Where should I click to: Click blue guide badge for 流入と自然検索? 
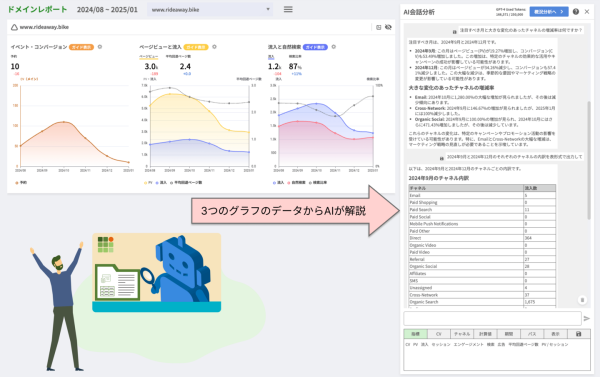[315, 47]
